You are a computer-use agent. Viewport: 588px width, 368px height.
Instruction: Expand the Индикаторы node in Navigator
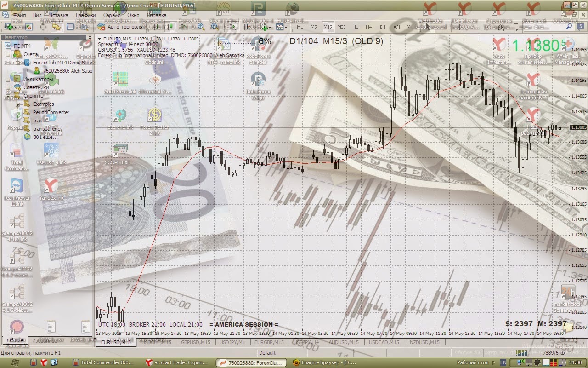click(x=8, y=79)
